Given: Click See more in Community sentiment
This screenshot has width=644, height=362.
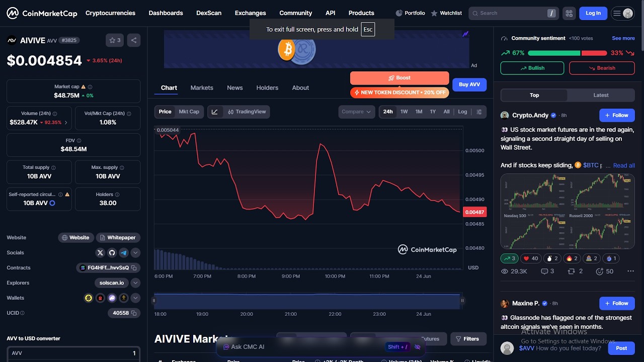Looking at the screenshot, I should pyautogui.click(x=623, y=38).
